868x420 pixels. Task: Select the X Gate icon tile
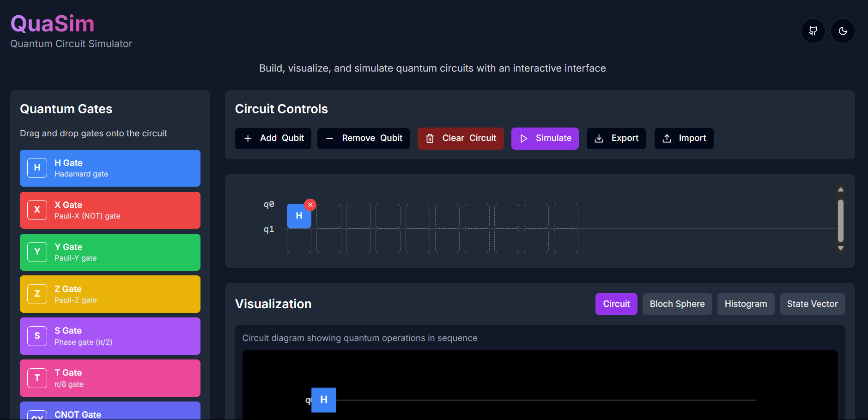[37, 210]
